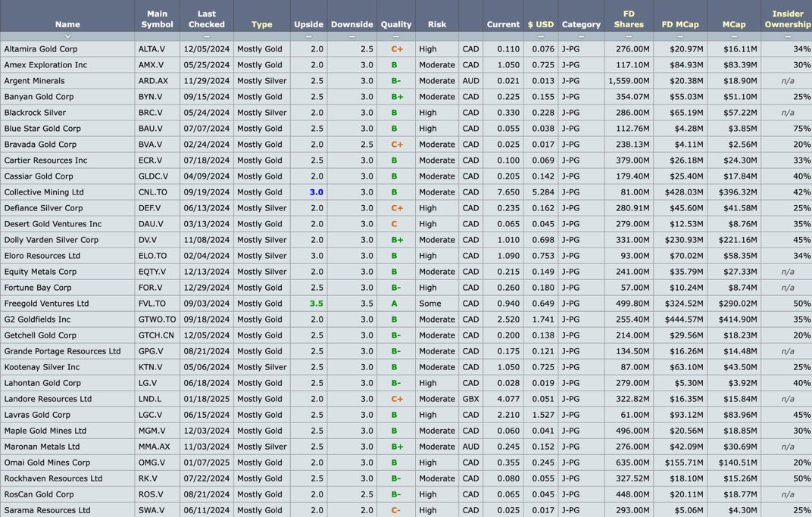Click the sort marker under $ USD column
The width and height of the screenshot is (812, 517).
541,36
